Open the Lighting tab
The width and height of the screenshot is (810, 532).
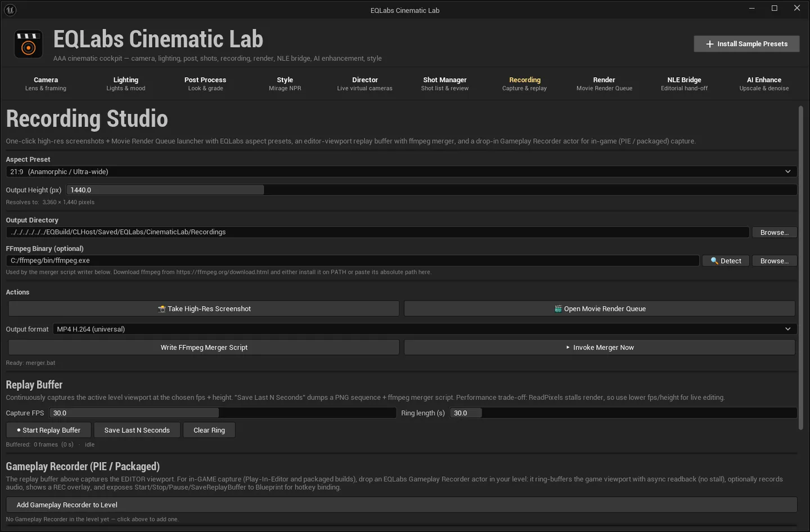tap(126, 84)
